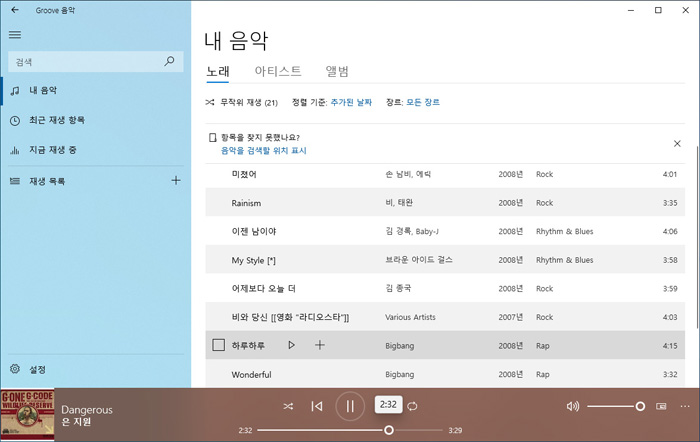
Task: Pause the current song
Action: [350, 406]
